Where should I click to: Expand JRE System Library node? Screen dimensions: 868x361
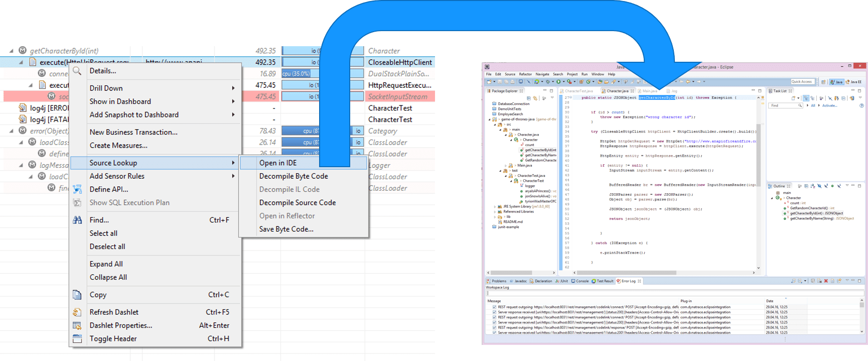pyautogui.click(x=495, y=206)
